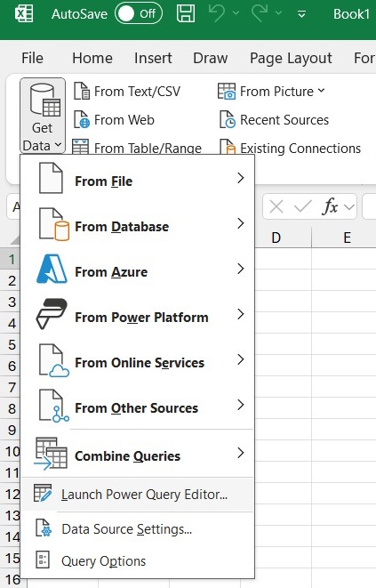The width and height of the screenshot is (376, 588).
Task: Click Existing Connections icon
Action: (x=228, y=148)
